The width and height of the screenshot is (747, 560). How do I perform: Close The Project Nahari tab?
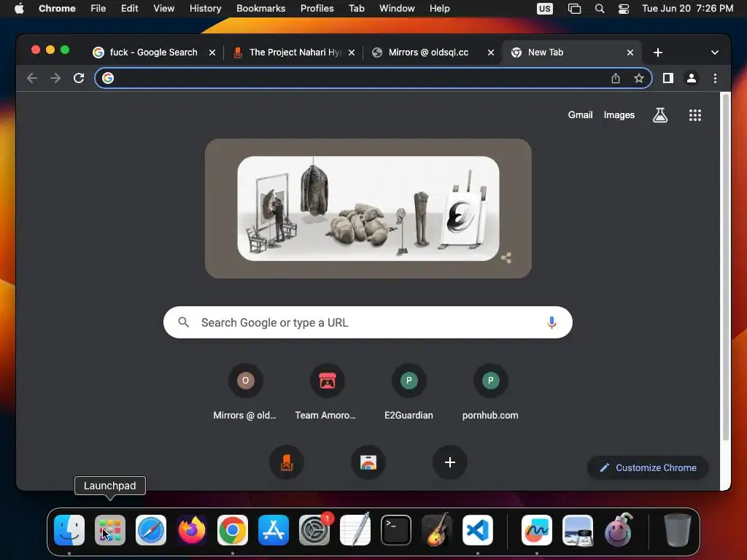click(x=352, y=52)
